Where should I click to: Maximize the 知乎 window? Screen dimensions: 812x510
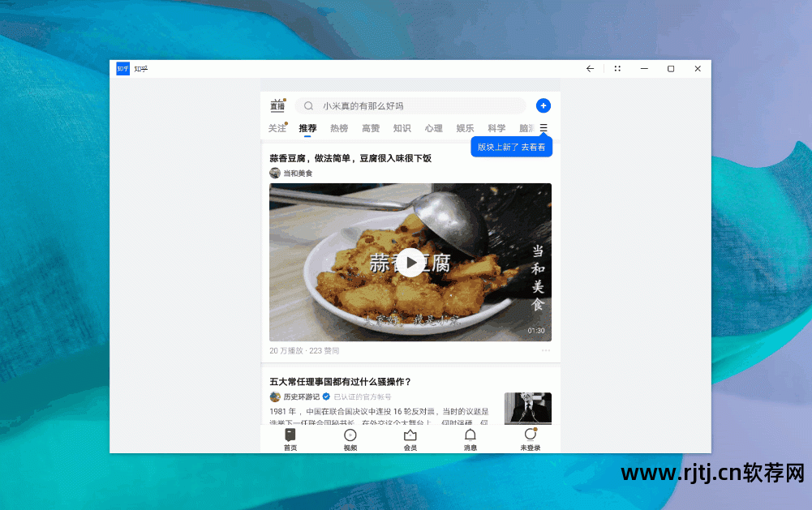pyautogui.click(x=671, y=69)
